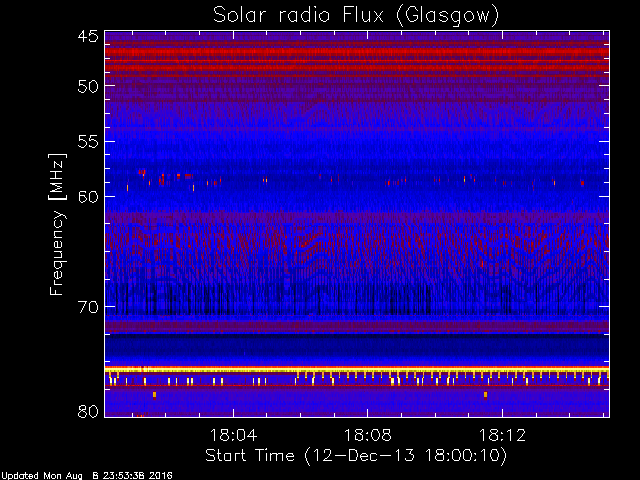Click the '18:12' time axis label

coord(502,435)
